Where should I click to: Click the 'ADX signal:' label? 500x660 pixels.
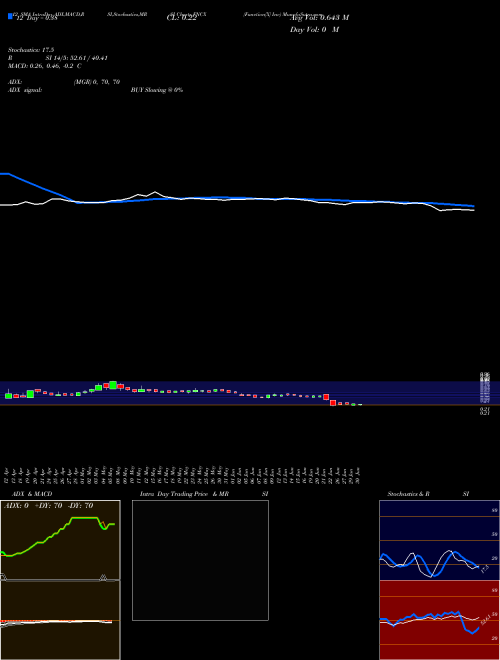point(25,90)
